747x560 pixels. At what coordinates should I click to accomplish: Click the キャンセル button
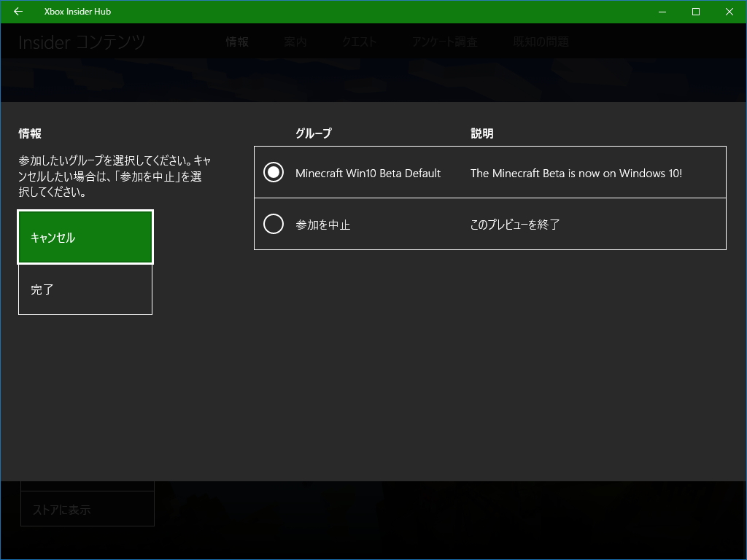tap(85, 236)
